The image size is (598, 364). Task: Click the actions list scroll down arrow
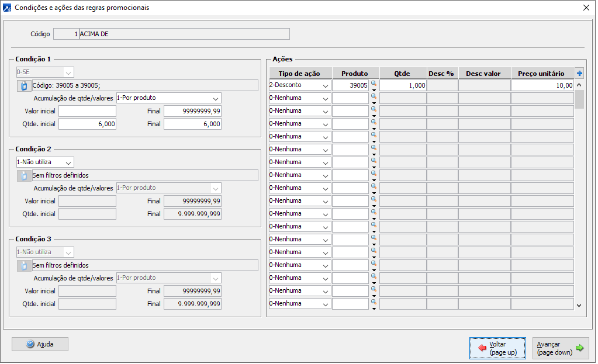click(x=579, y=305)
